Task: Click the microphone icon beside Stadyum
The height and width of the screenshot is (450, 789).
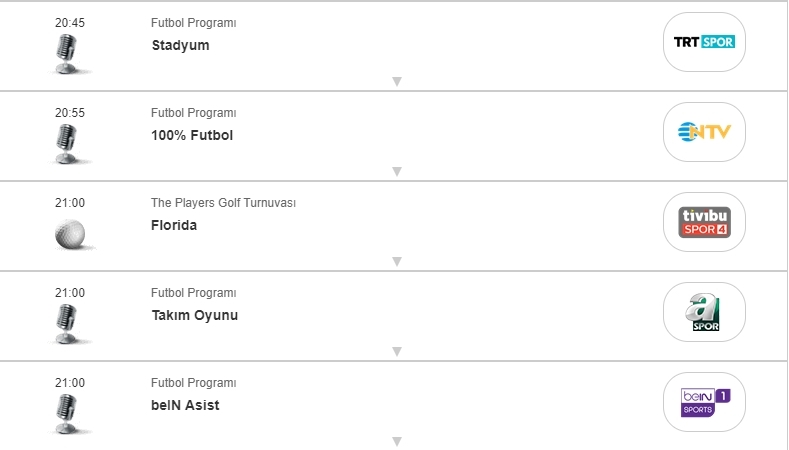Action: click(69, 54)
